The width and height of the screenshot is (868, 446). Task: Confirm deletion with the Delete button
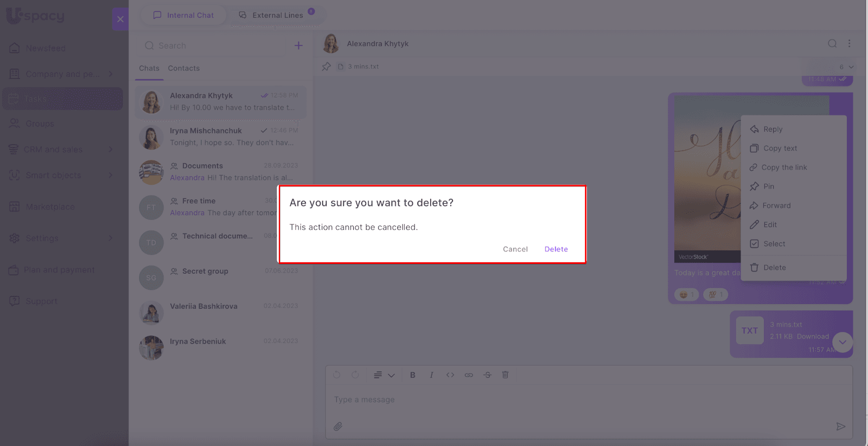556,249
